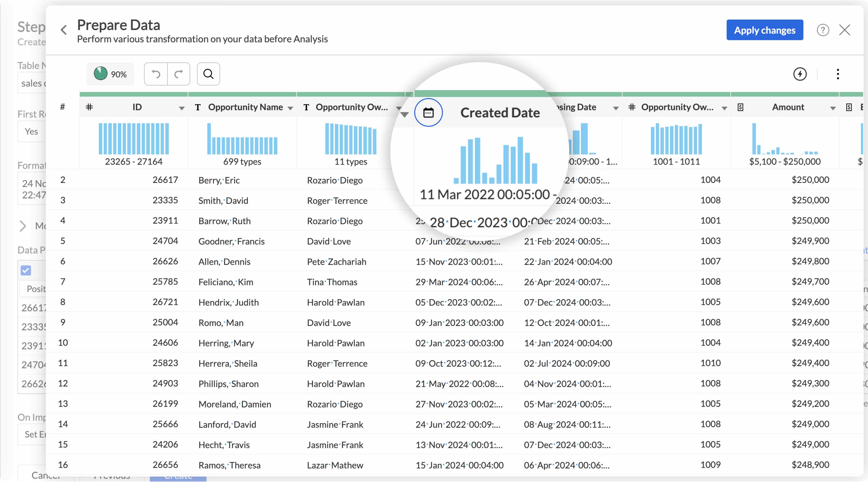Screen dimensions: 868x482
Task: Open the Opportunity Name column dropdown arrow
Action: pyautogui.click(x=290, y=108)
